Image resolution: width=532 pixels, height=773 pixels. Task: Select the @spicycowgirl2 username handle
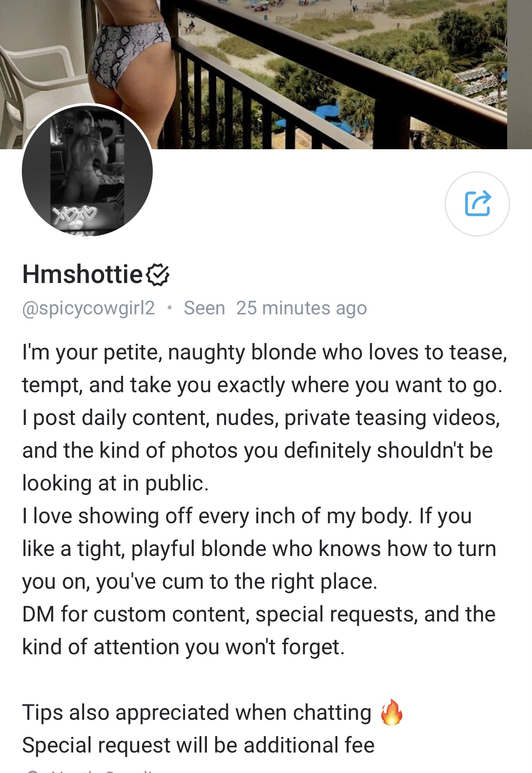click(x=89, y=308)
